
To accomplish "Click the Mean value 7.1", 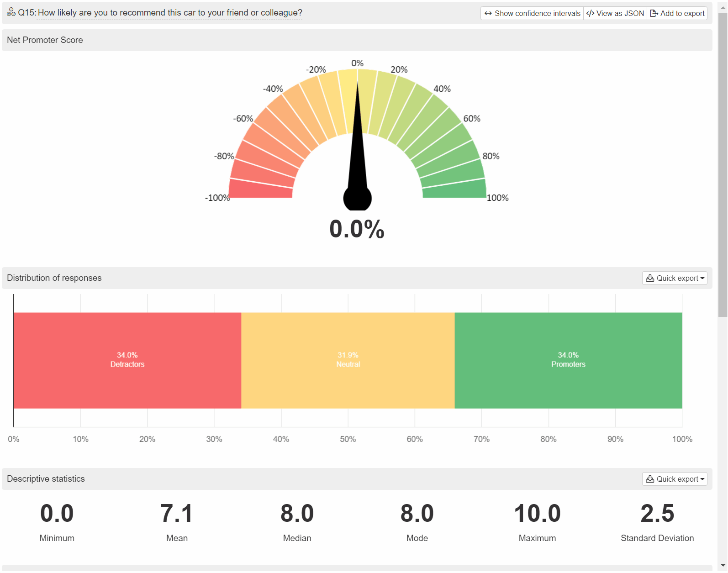I will tap(177, 514).
